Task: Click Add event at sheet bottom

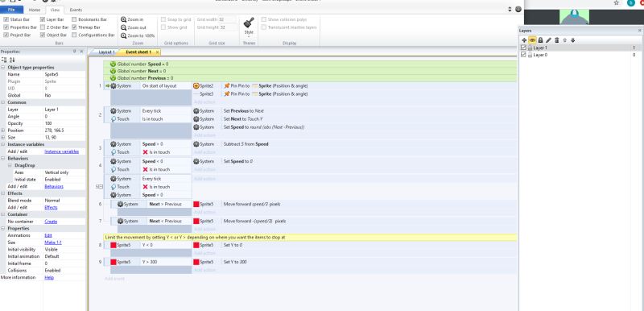Action: (x=114, y=279)
